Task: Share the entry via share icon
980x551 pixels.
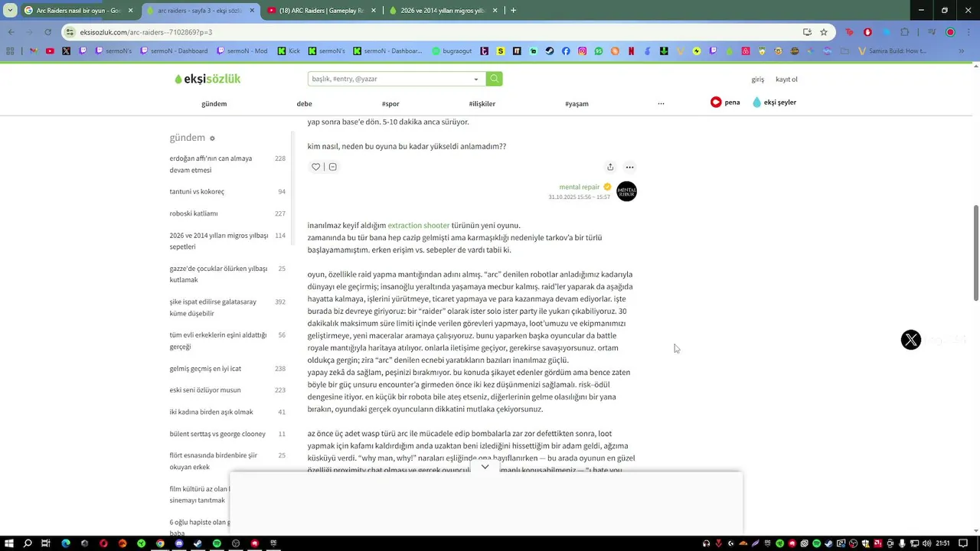Action: tap(610, 167)
